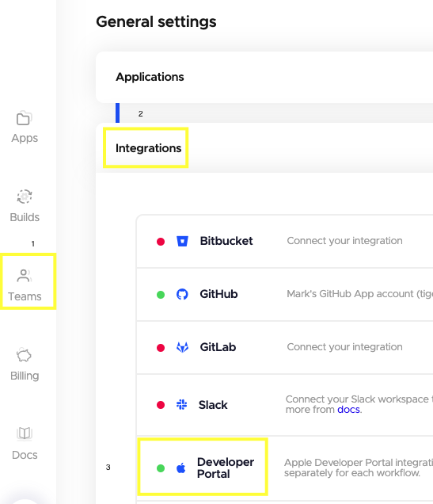The width and height of the screenshot is (433, 504).
Task: Open the Builds icon in sidebar
Action: pyautogui.click(x=25, y=197)
